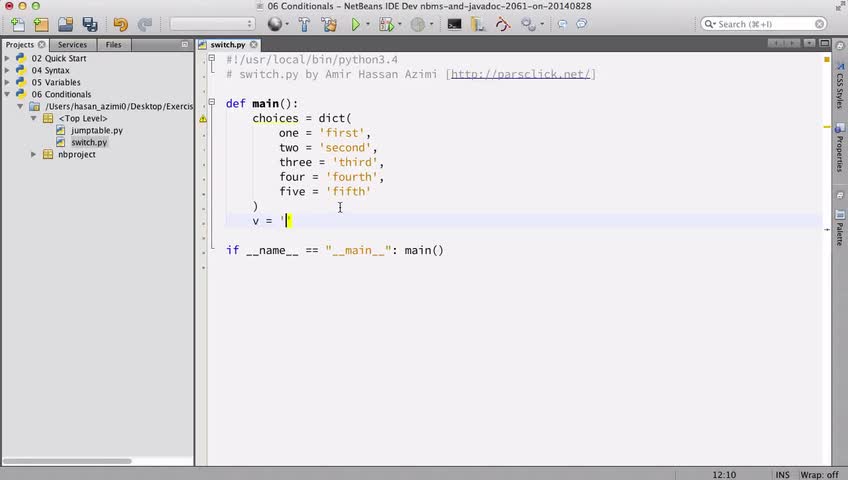The image size is (848, 480).
Task: Expand the 04 Syntax project
Action: (7, 70)
